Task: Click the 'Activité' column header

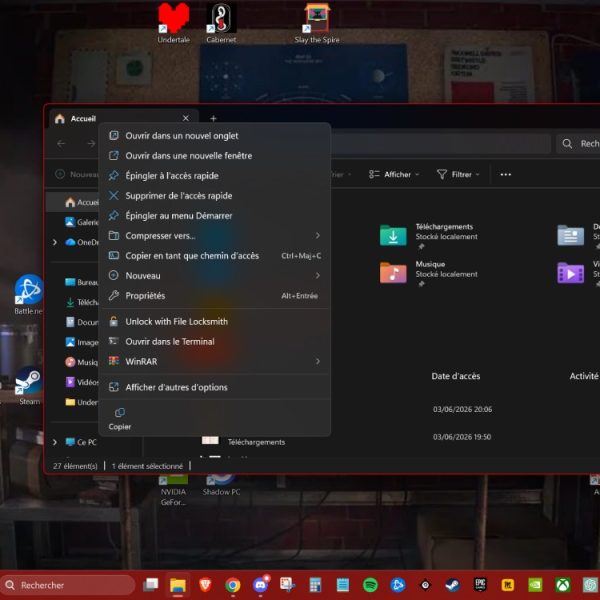Action: pos(584,376)
